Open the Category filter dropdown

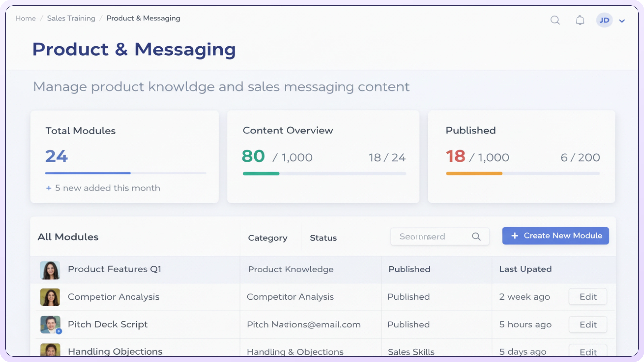click(x=267, y=238)
